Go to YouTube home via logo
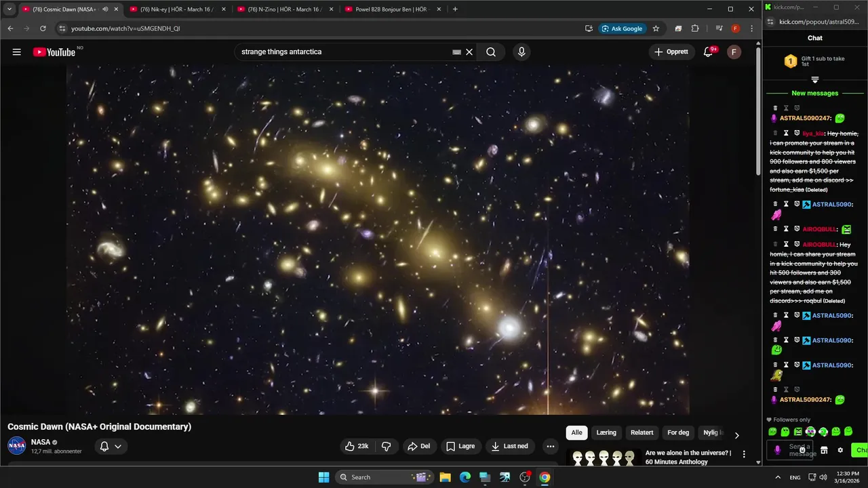The width and height of the screenshot is (868, 488). point(54,52)
